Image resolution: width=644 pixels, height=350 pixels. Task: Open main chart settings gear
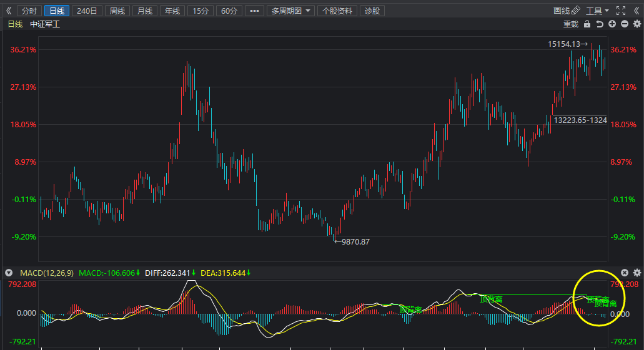(x=637, y=24)
